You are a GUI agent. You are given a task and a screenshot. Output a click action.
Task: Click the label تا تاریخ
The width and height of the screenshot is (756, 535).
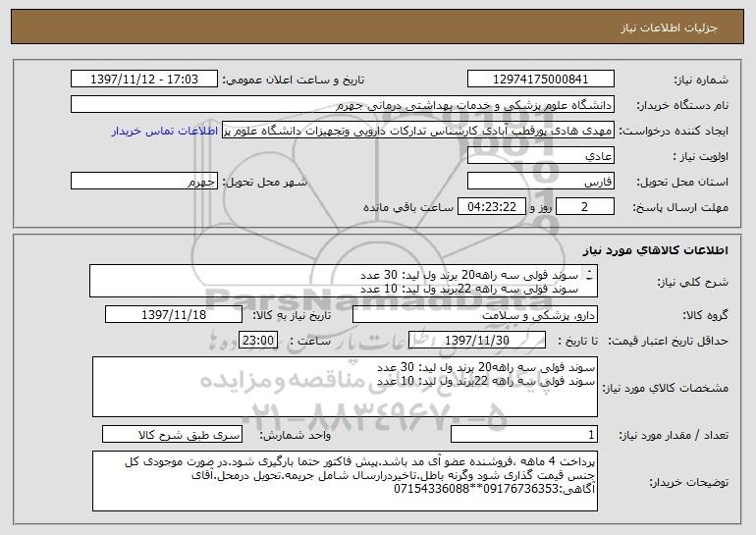577,341
